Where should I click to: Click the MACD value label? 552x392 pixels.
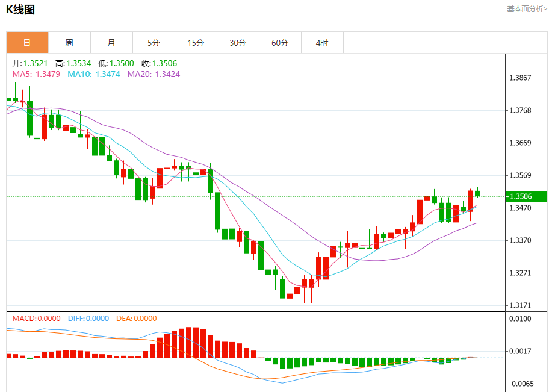coord(36,319)
